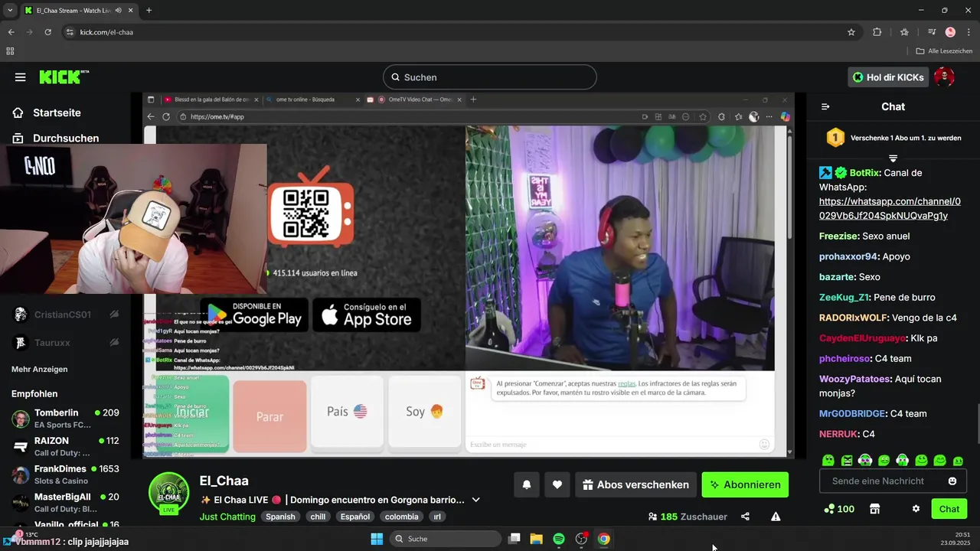Image resolution: width=980 pixels, height=551 pixels.
Task: Expand Mehr Anzeigen in sidebar
Action: click(x=40, y=369)
